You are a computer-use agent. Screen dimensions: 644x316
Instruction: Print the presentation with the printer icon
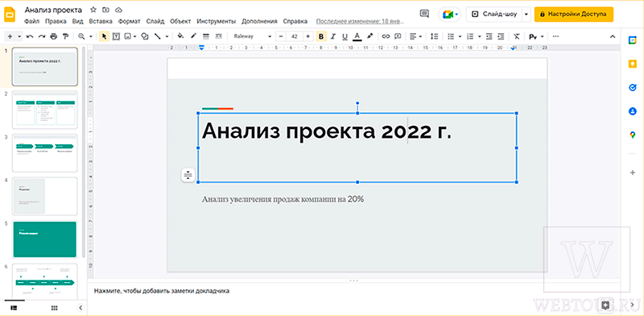coord(53,36)
